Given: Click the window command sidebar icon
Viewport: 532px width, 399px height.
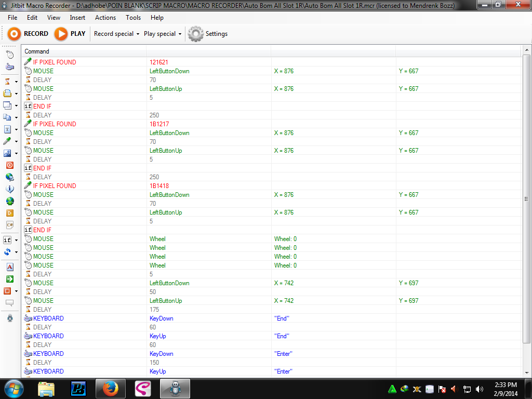Looking at the screenshot, I should coord(7,105).
